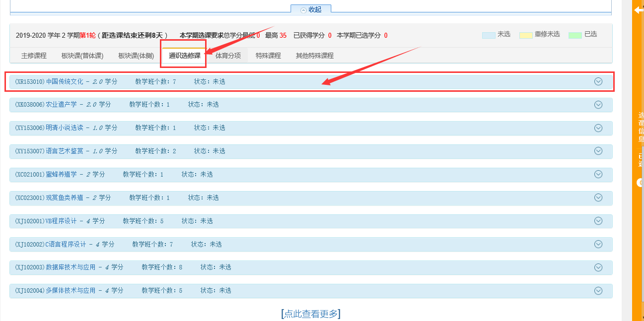Expand the 数据库技术与应用 course row

[598, 267]
